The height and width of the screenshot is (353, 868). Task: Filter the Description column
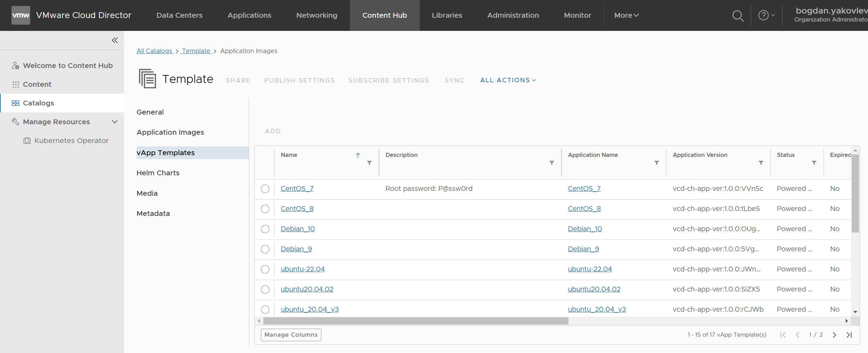[x=551, y=163]
